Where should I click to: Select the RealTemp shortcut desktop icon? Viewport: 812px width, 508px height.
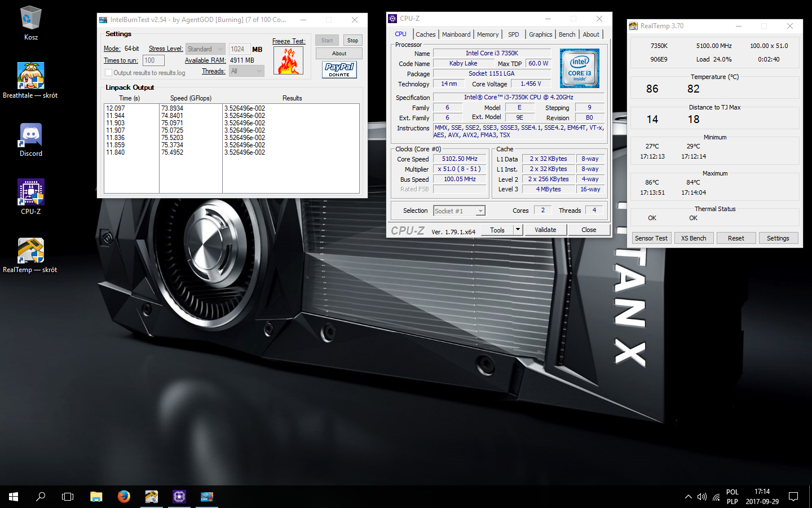pos(30,255)
